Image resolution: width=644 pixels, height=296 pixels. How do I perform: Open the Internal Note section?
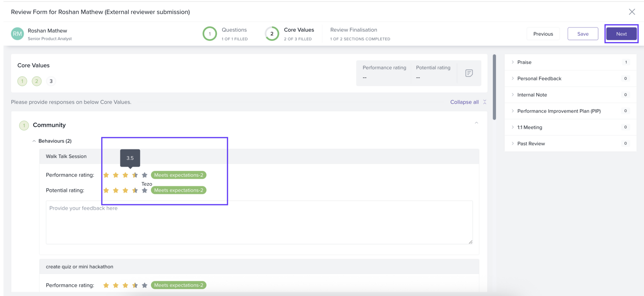click(532, 95)
